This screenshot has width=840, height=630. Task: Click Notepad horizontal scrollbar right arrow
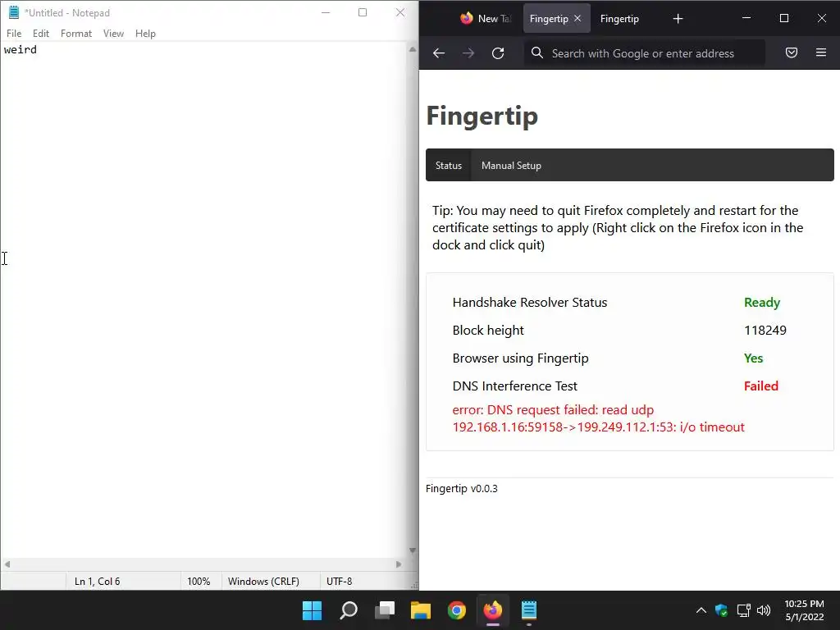click(x=399, y=564)
